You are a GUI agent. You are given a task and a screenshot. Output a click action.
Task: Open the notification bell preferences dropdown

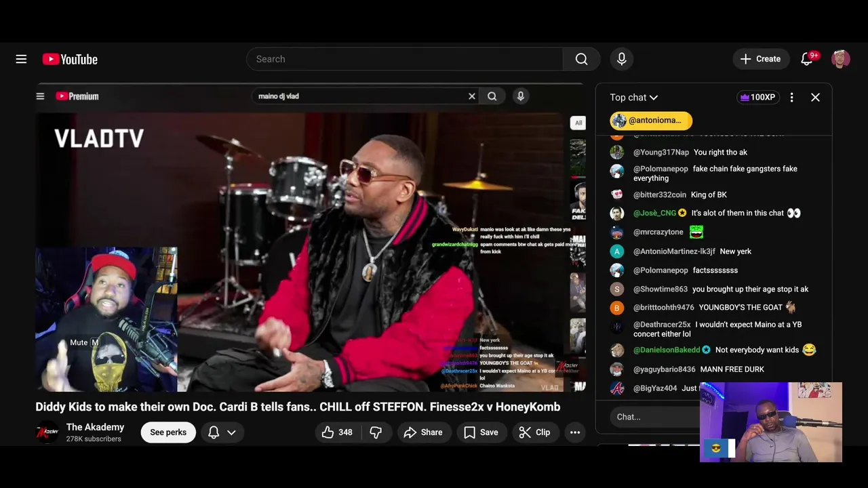pos(222,432)
